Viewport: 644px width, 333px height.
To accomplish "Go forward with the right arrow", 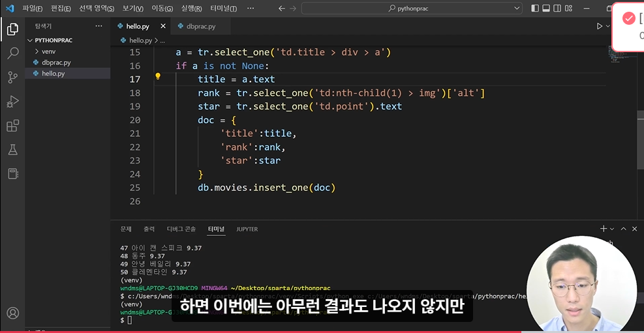I will (x=293, y=8).
